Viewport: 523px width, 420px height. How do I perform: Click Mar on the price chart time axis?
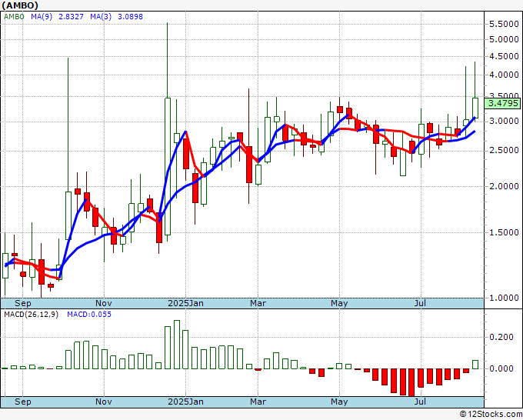pyautogui.click(x=258, y=303)
